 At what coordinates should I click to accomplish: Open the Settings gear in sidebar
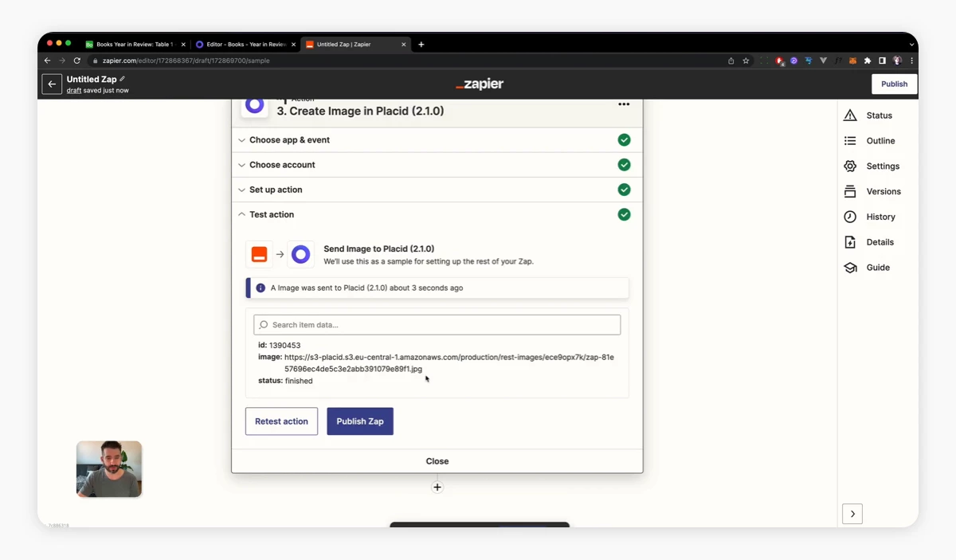[x=850, y=166]
